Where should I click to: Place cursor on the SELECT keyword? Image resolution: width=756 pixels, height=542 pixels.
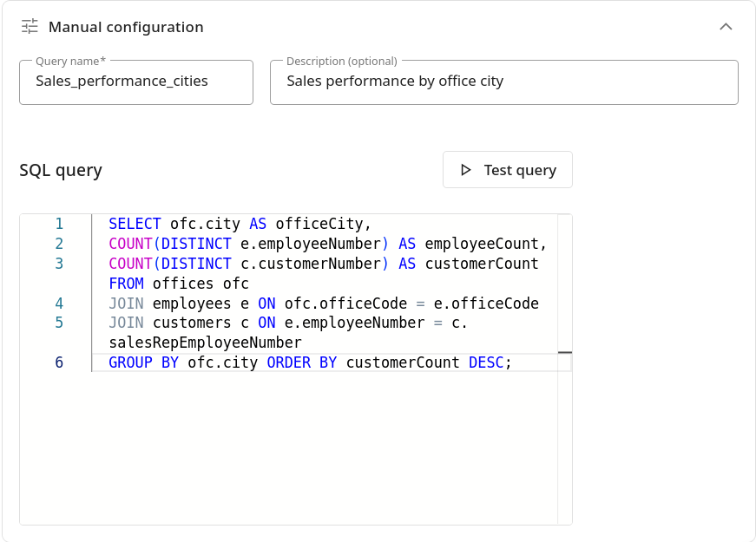pyautogui.click(x=135, y=224)
